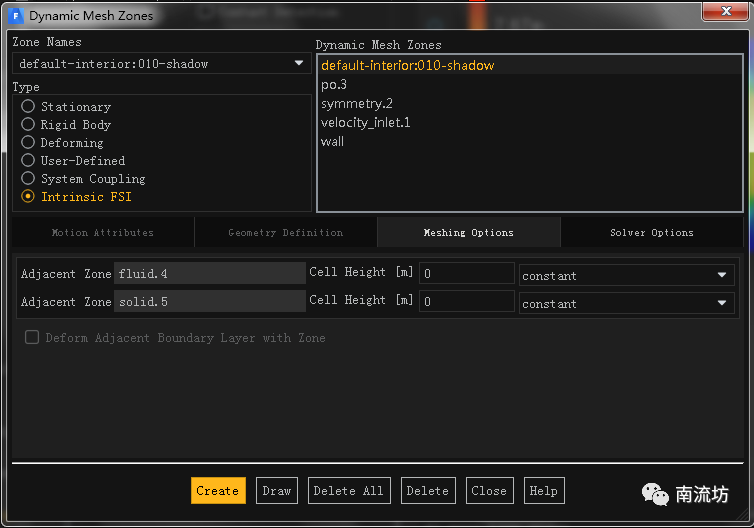Open the Solver Options tab
Viewport: 754px width, 528px height.
point(651,233)
